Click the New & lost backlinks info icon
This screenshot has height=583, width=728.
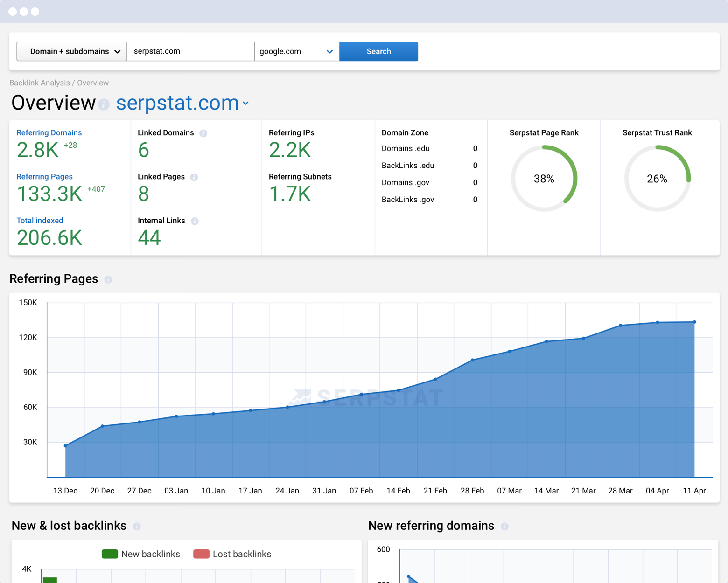point(137,526)
